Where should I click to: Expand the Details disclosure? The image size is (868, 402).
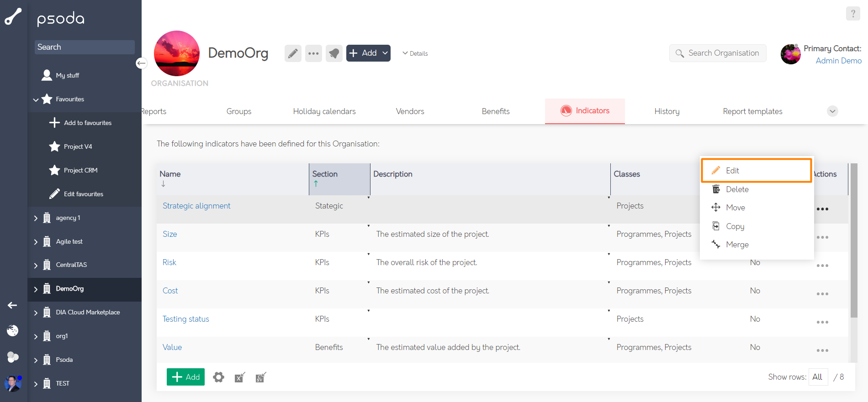415,53
